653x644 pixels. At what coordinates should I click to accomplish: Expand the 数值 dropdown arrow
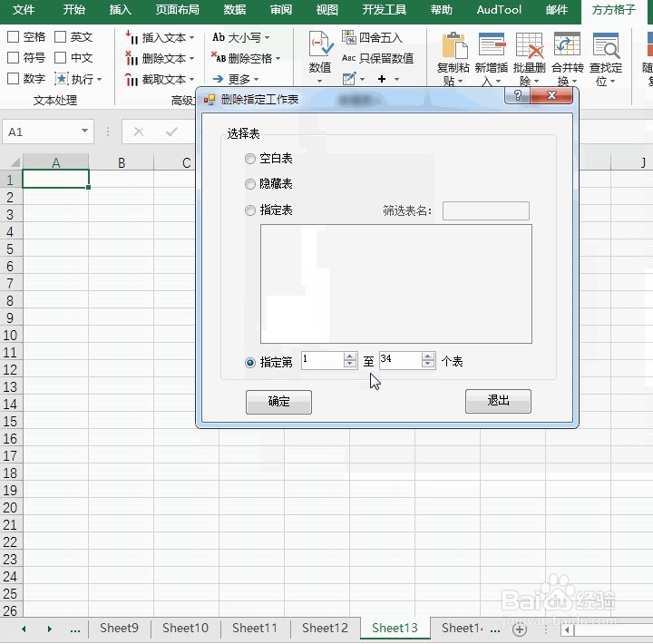320,81
